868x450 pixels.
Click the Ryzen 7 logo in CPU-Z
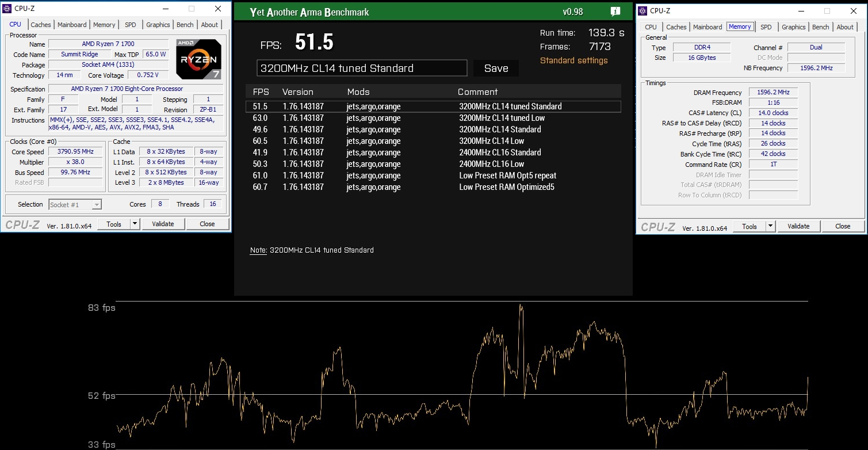pos(199,59)
